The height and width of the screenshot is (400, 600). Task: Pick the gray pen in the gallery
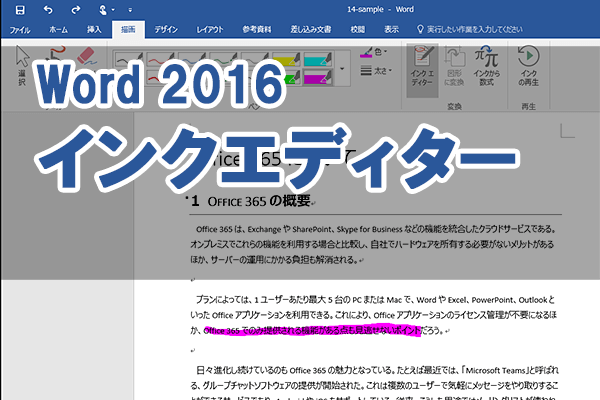[254, 59]
